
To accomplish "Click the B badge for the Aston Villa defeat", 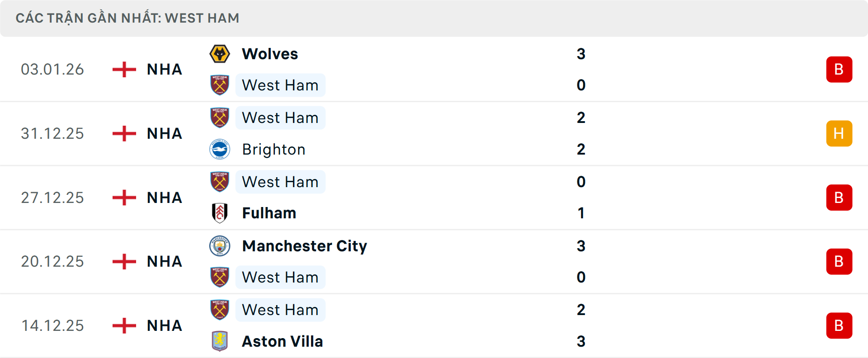I will coord(839,325).
